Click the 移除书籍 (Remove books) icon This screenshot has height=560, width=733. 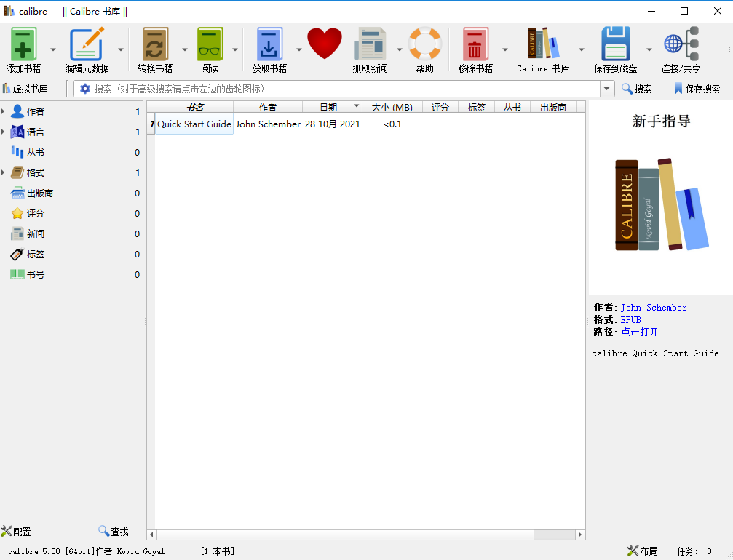point(475,44)
